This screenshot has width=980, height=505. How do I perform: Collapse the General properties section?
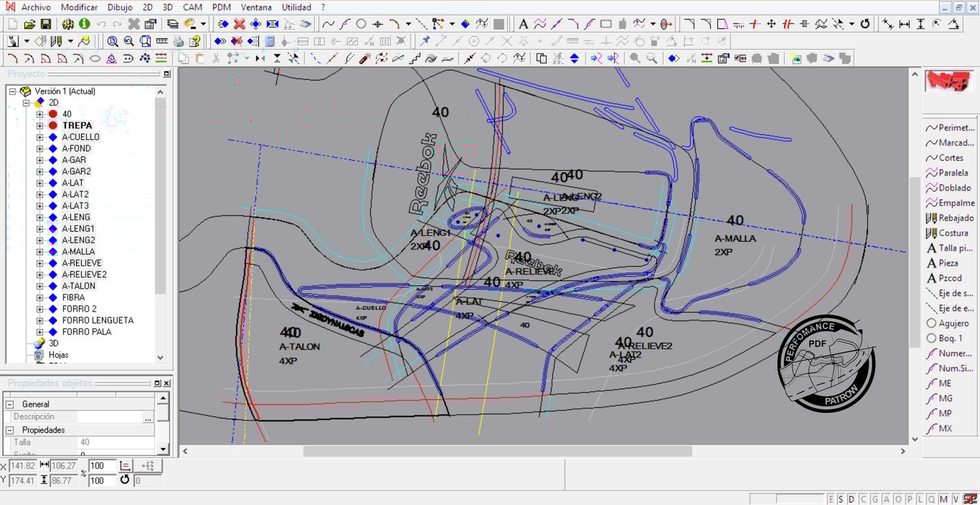[x=10, y=404]
